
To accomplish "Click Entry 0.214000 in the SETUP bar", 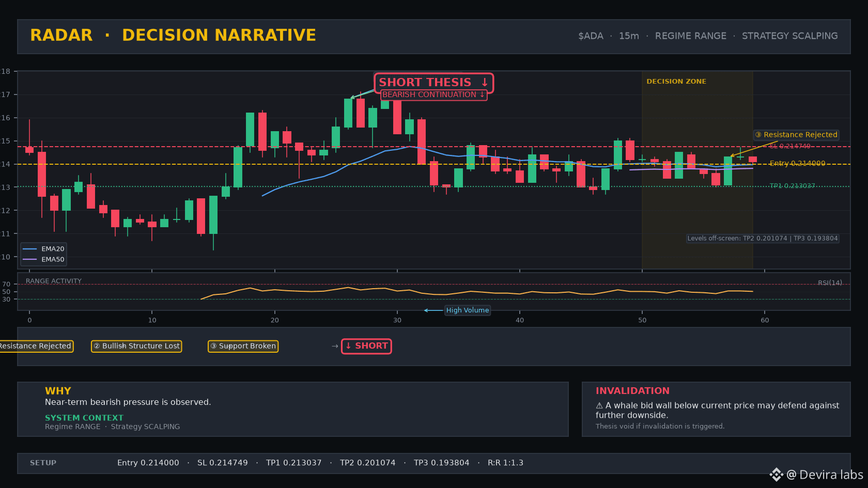I will pos(148,463).
